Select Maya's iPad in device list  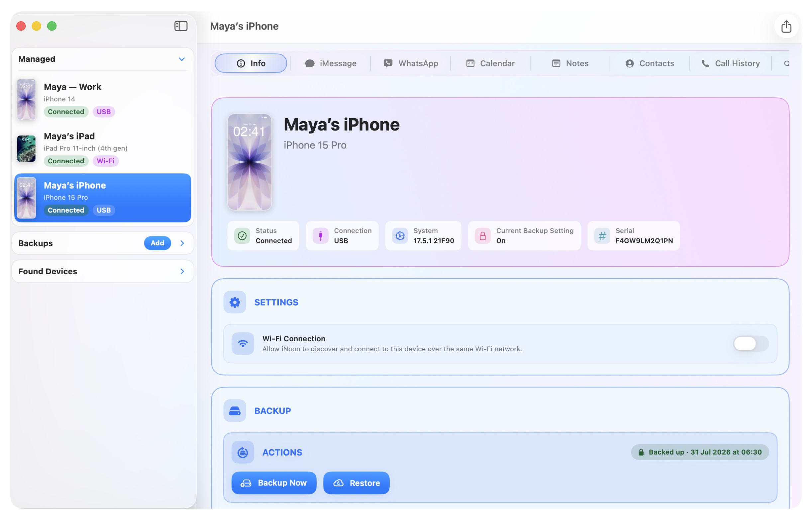coord(102,148)
